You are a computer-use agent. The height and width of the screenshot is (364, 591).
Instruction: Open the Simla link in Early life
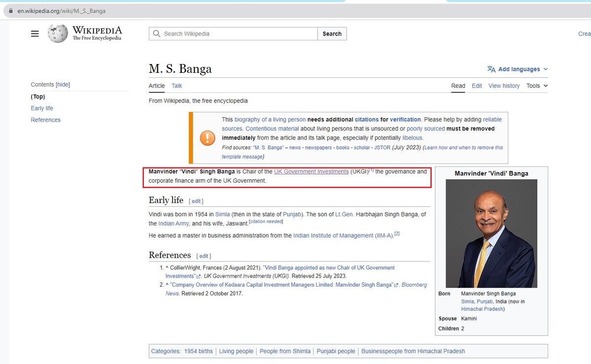(x=223, y=214)
